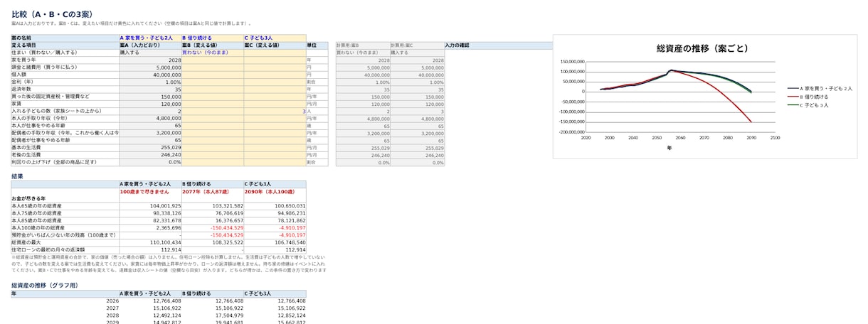Click label 入れる子どもの数（家族シートの上から）
This screenshot has width=868, height=324.
click(65, 112)
